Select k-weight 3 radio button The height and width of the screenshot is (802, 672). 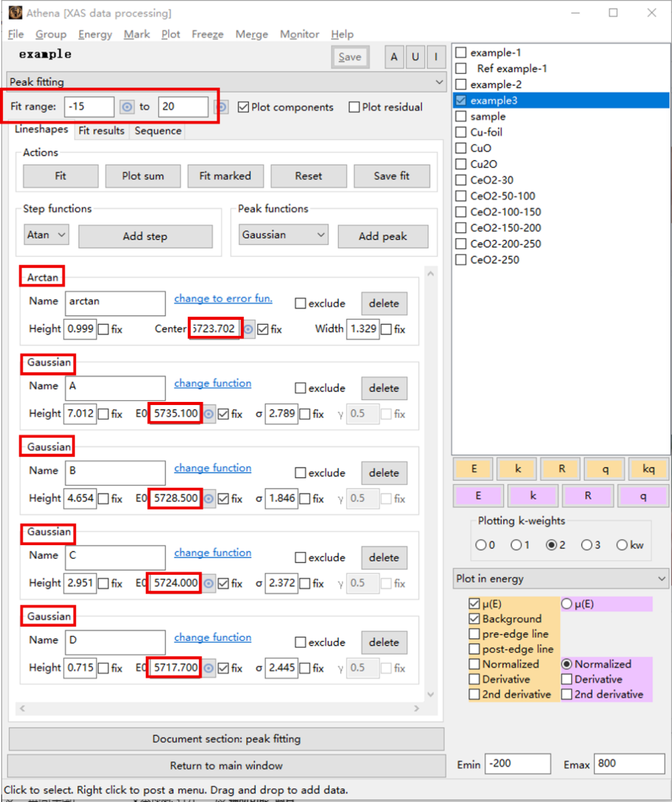point(586,545)
